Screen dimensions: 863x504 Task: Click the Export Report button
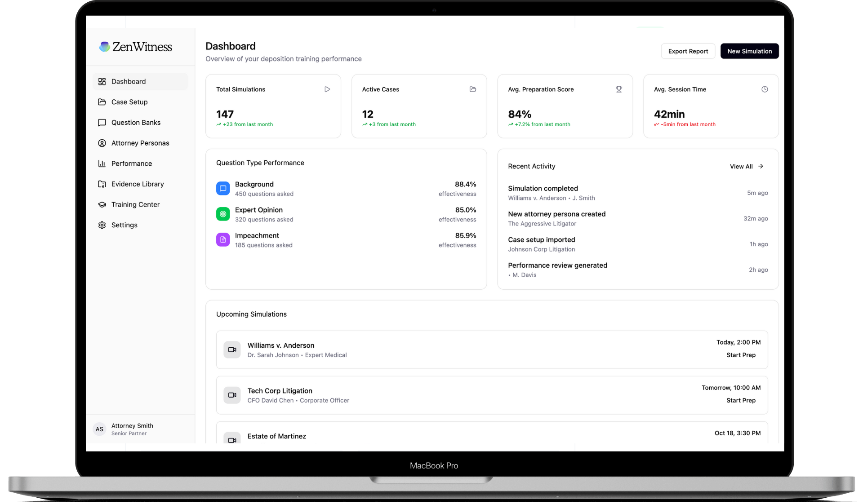pyautogui.click(x=688, y=51)
